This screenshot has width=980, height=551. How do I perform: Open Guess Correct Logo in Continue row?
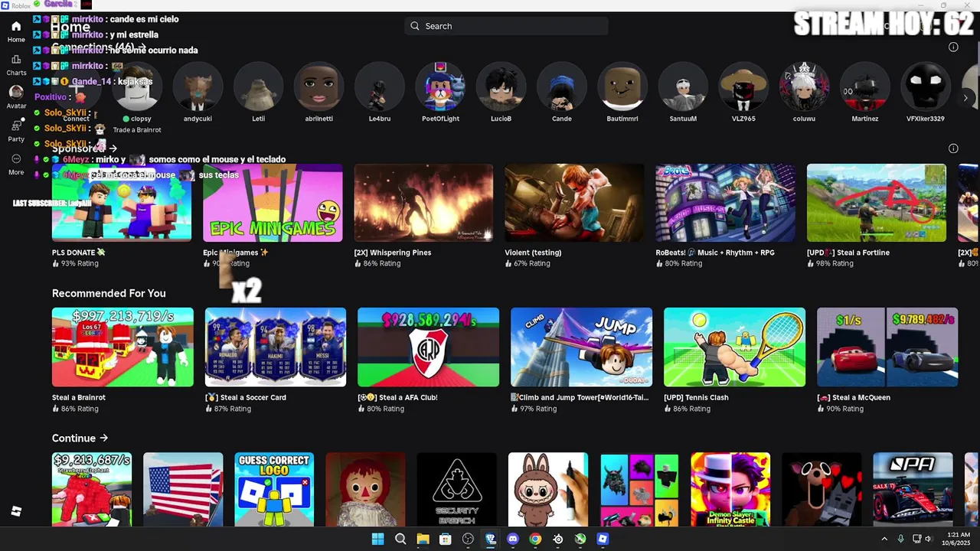click(274, 490)
